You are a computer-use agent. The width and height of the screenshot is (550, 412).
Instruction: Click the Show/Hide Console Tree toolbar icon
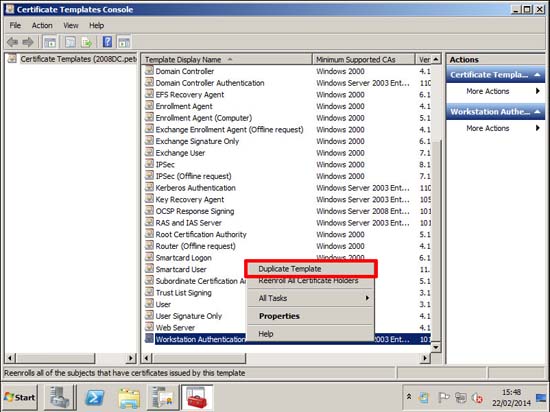[x=50, y=42]
